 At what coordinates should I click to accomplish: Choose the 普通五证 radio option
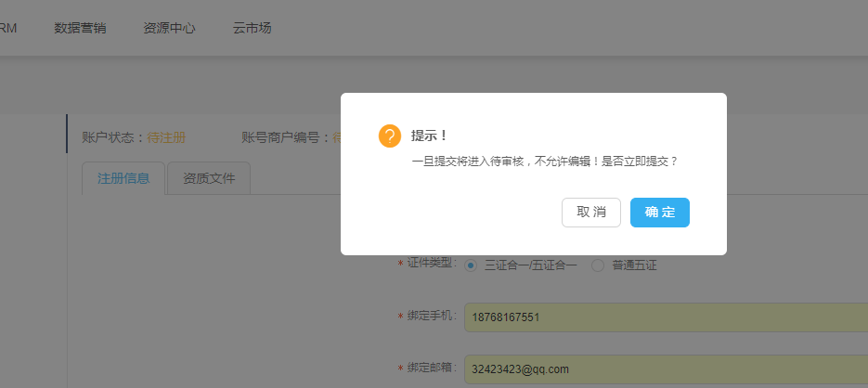point(598,265)
